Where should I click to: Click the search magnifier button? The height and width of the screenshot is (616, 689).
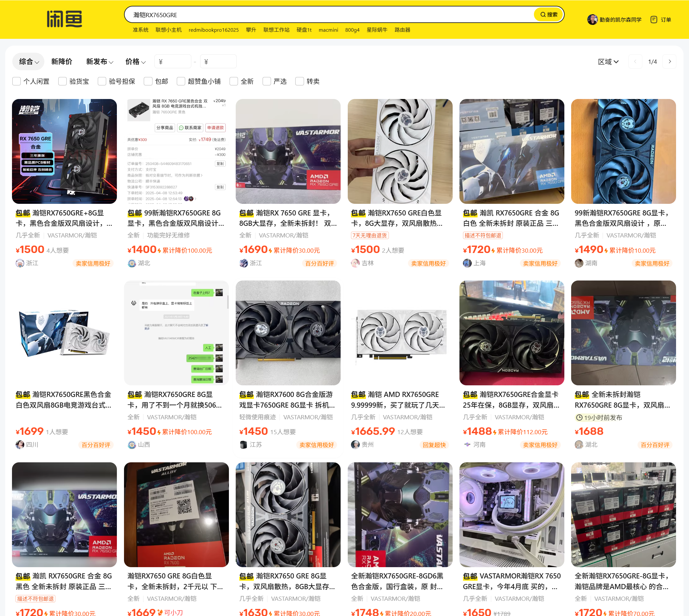tap(548, 15)
